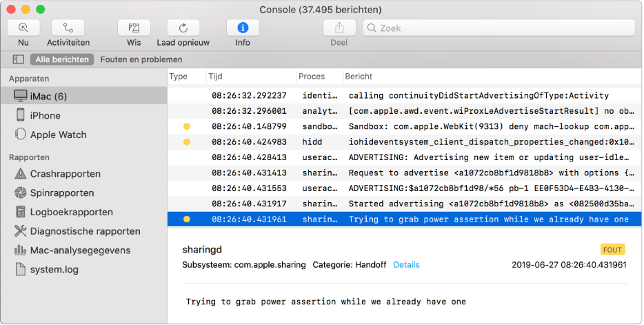Click the Diagnostische rapporten tools icon
Viewport: 644px width, 325px height.
point(20,230)
